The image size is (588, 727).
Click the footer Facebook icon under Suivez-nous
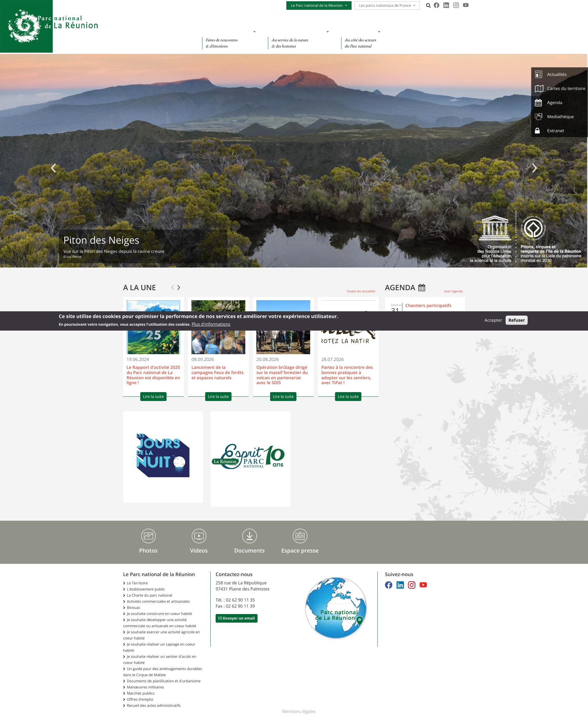(389, 585)
